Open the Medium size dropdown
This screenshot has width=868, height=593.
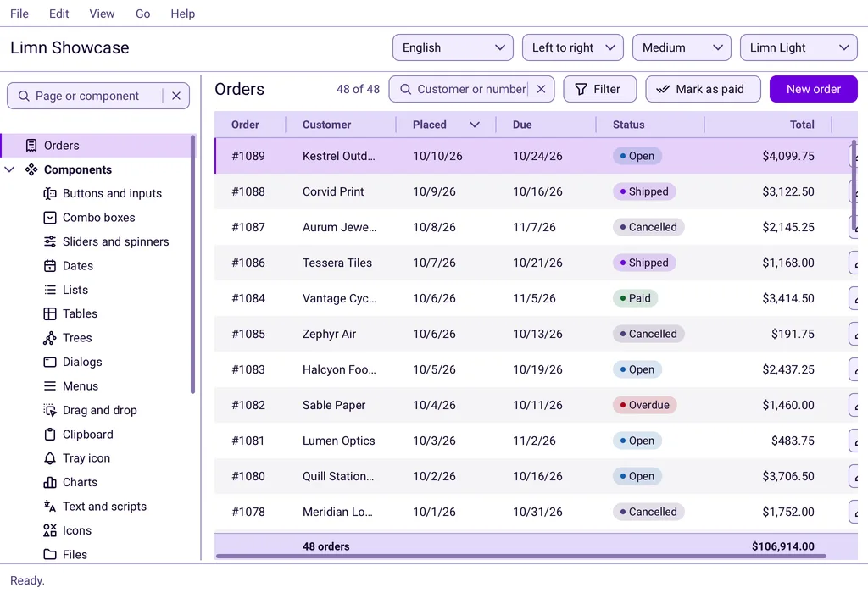[682, 47]
